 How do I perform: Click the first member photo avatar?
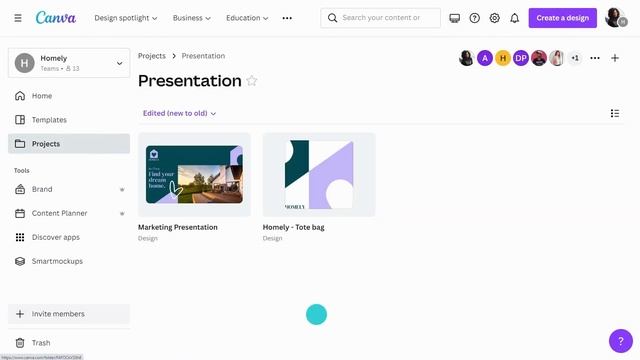point(467,58)
